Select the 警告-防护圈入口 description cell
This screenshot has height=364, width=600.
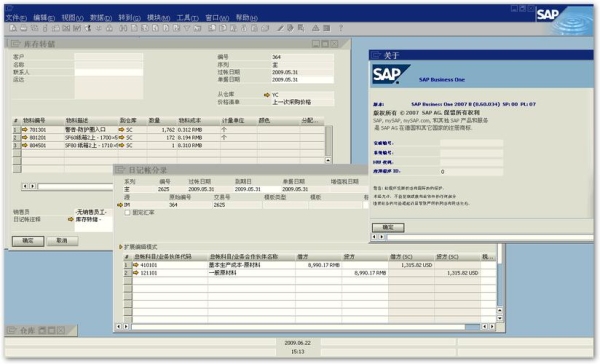pyautogui.click(x=91, y=130)
